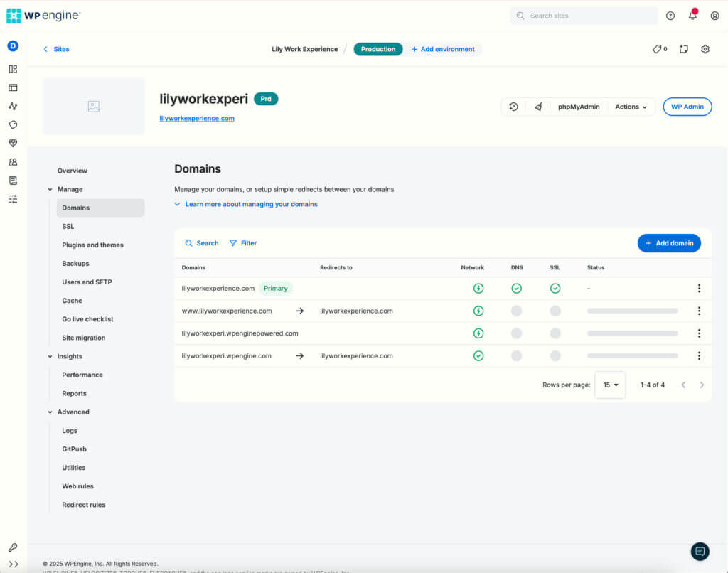Open the diamond sidebar icon

(x=13, y=144)
